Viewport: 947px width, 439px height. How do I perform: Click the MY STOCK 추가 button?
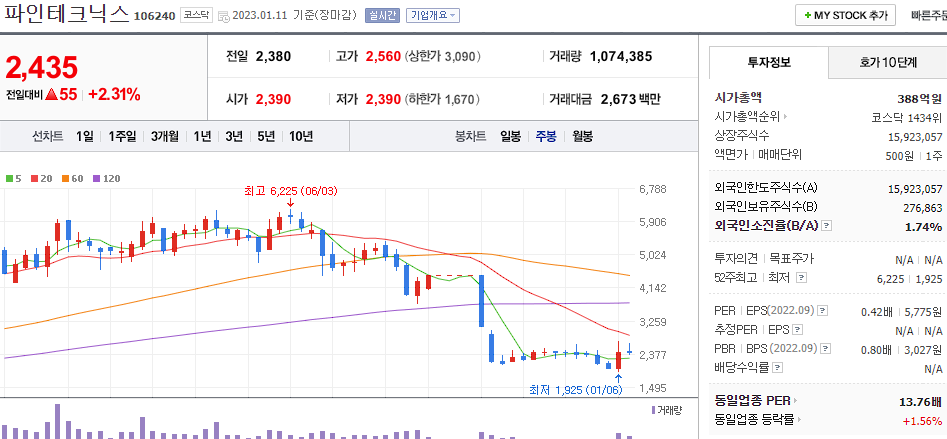point(845,16)
